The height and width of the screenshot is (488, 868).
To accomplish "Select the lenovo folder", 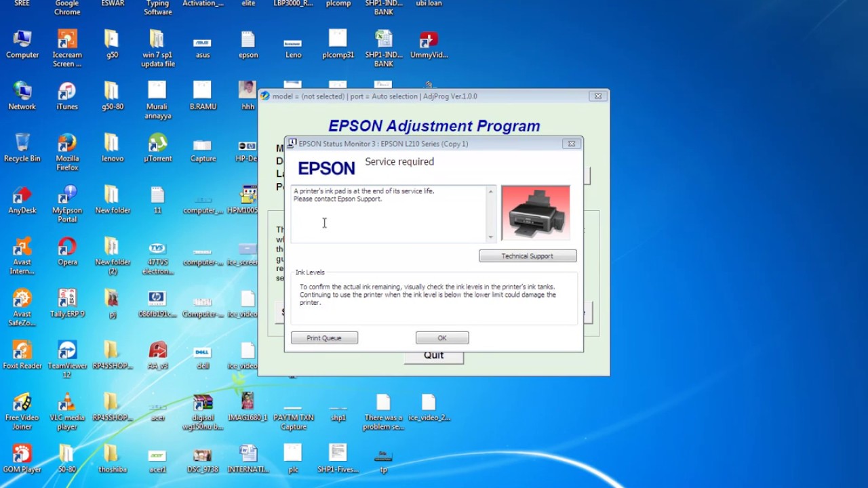I will [x=112, y=148].
